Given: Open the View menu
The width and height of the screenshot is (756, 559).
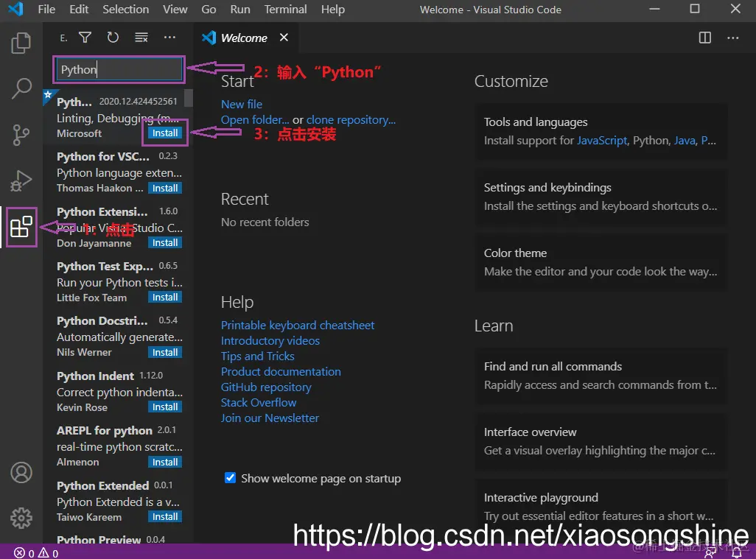Looking at the screenshot, I should point(175,9).
